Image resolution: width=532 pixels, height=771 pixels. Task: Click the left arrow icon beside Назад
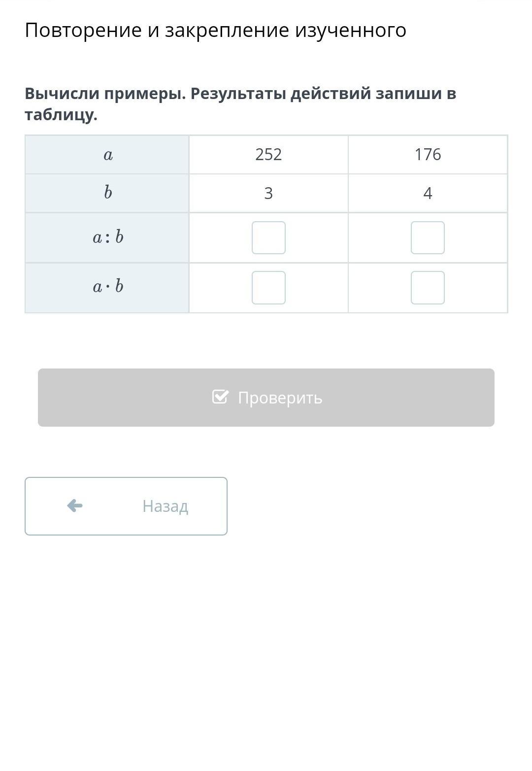75,505
